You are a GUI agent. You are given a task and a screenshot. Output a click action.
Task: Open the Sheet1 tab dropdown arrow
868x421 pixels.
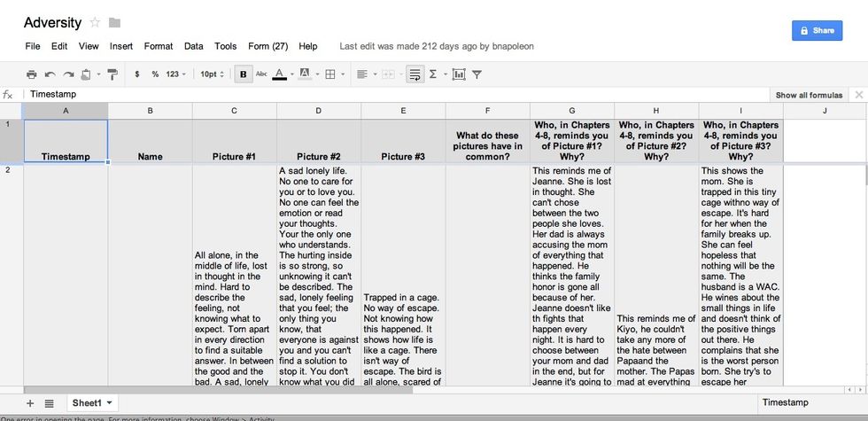click(x=109, y=402)
